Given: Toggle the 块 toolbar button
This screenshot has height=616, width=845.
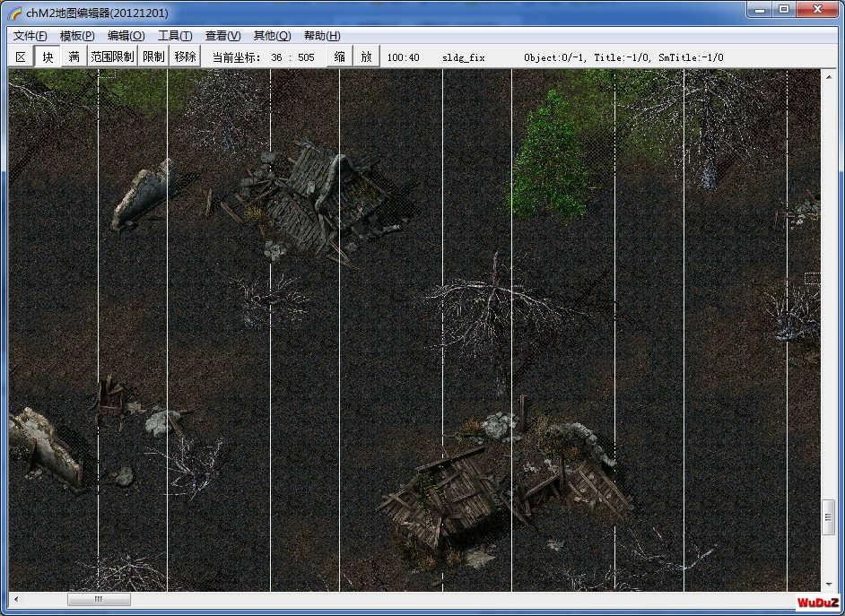Looking at the screenshot, I should click(x=48, y=56).
